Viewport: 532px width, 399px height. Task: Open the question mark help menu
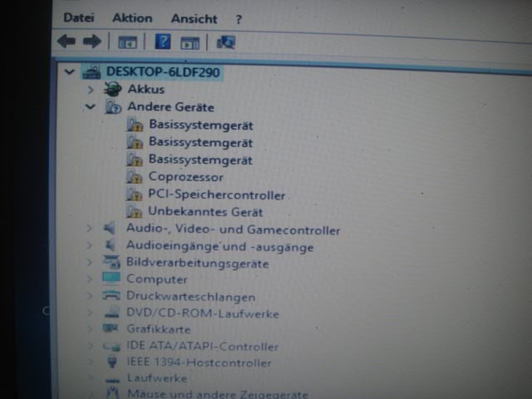(239, 19)
